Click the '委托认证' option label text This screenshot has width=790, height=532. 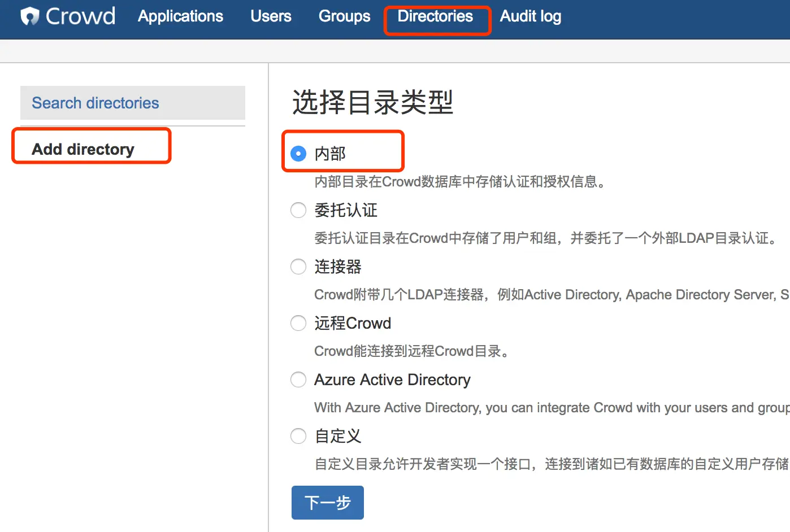346,210
